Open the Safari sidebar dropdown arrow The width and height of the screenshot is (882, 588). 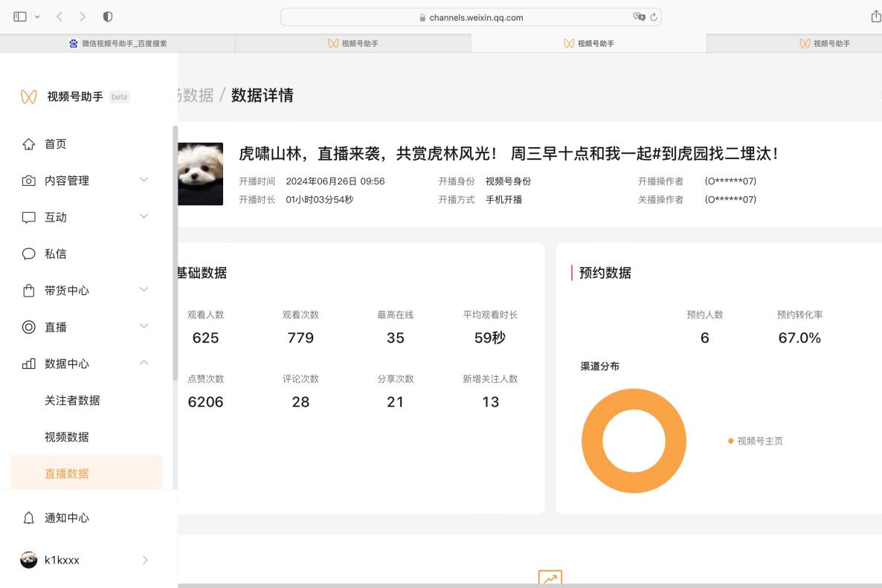pyautogui.click(x=37, y=16)
